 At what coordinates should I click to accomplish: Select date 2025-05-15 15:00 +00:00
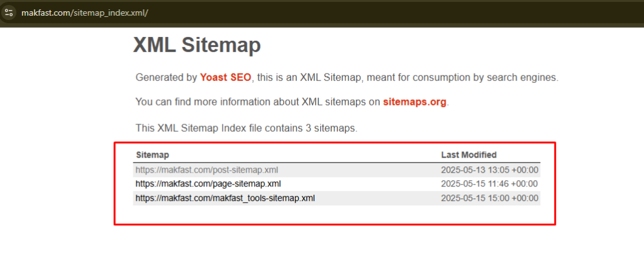coord(489,198)
